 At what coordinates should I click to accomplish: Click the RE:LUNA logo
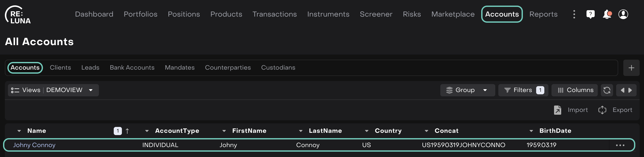tap(18, 15)
